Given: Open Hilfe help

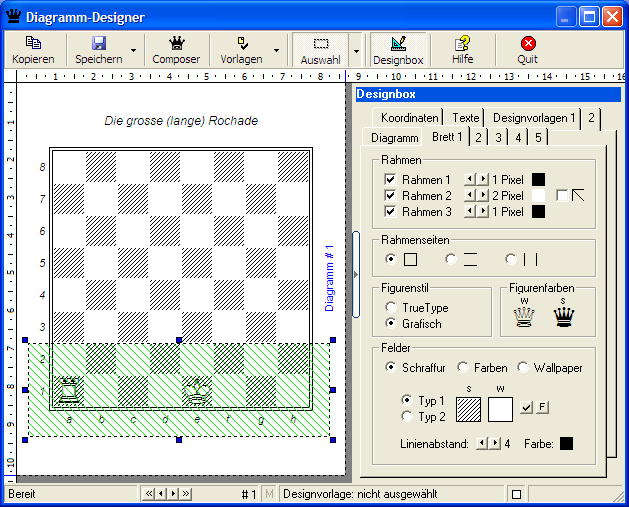Looking at the screenshot, I should [463, 50].
